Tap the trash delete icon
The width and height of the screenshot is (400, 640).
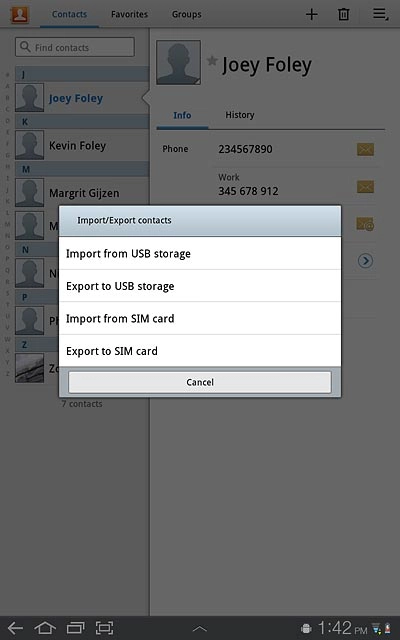pyautogui.click(x=344, y=14)
